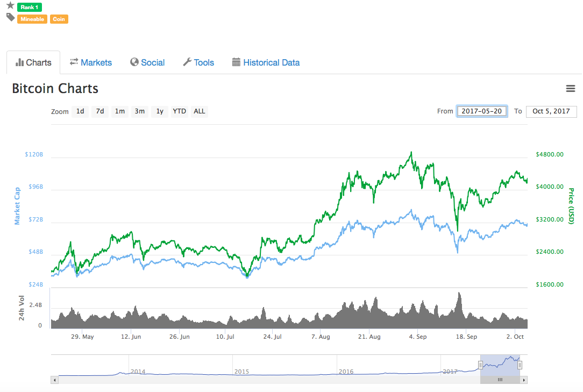Click the star favorite icon
This screenshot has height=392, width=583.
(10, 5)
